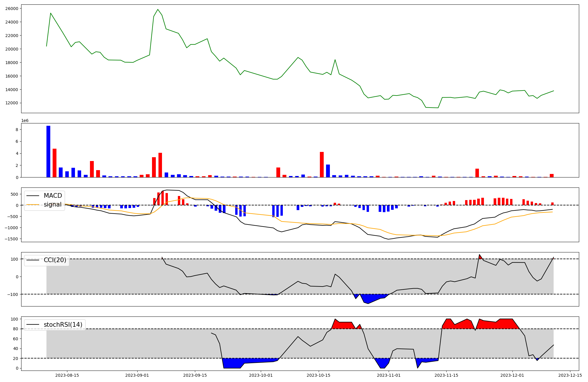This screenshot has width=588, height=382.
Task: Click the 2023-10-01 date tick label
Action: coord(261,375)
